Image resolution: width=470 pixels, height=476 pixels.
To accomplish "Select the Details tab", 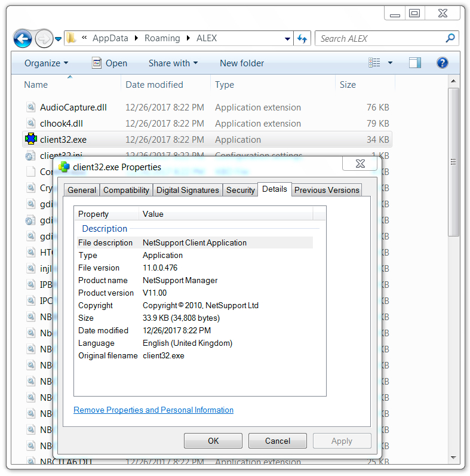I will click(x=275, y=189).
